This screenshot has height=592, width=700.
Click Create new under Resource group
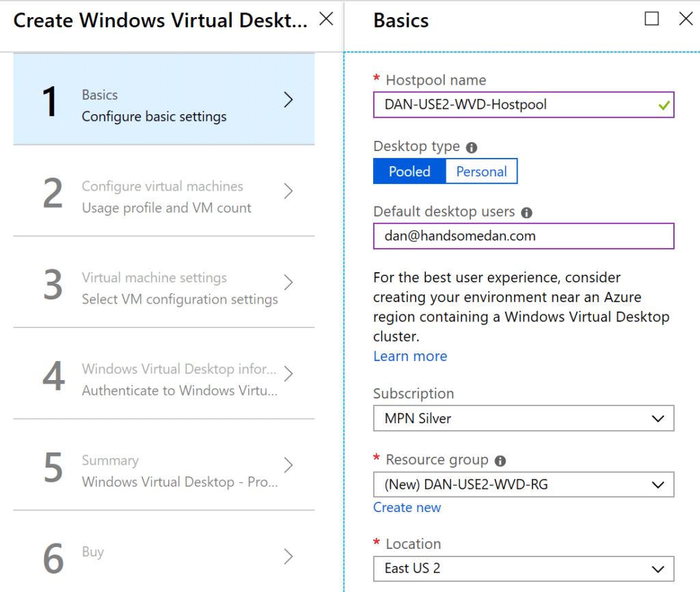[407, 507]
